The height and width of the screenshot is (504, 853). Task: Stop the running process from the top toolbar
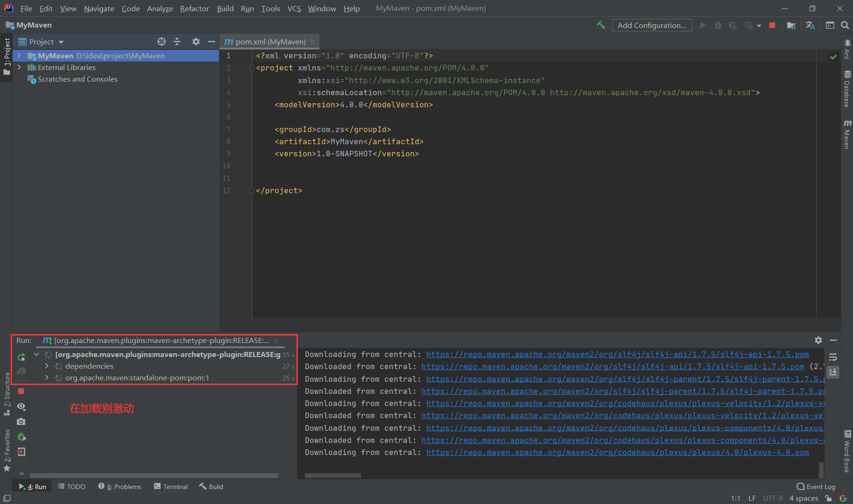[772, 25]
